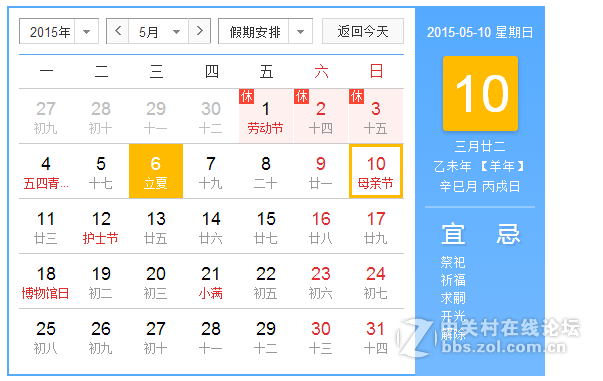Select May 20 初三

(x=156, y=281)
